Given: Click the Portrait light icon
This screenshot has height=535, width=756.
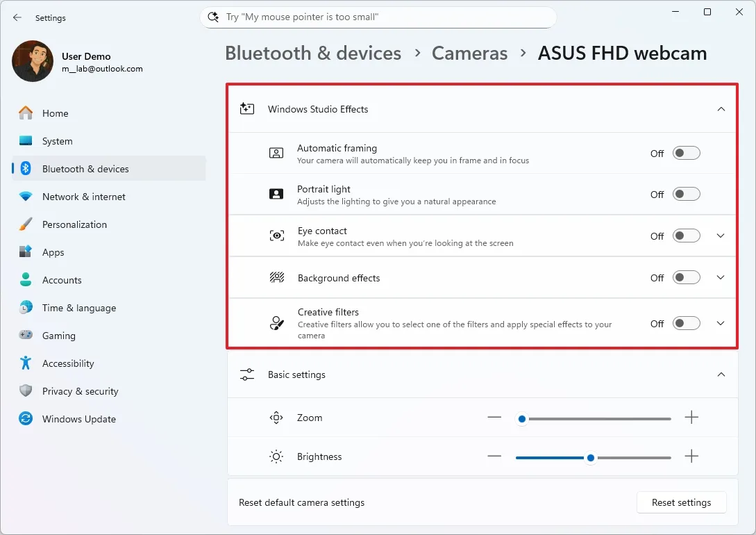Looking at the screenshot, I should (276, 194).
